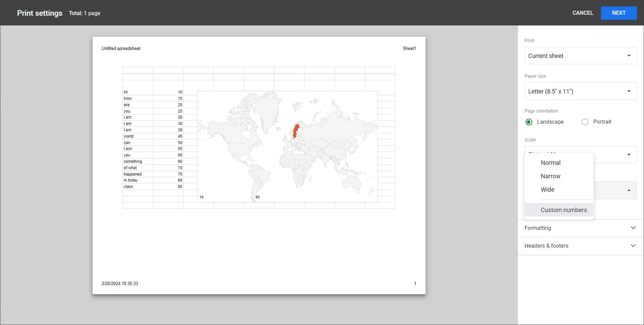The height and width of the screenshot is (325, 644).
Task: Click the Sheet1 label in preview header
Action: click(x=409, y=49)
